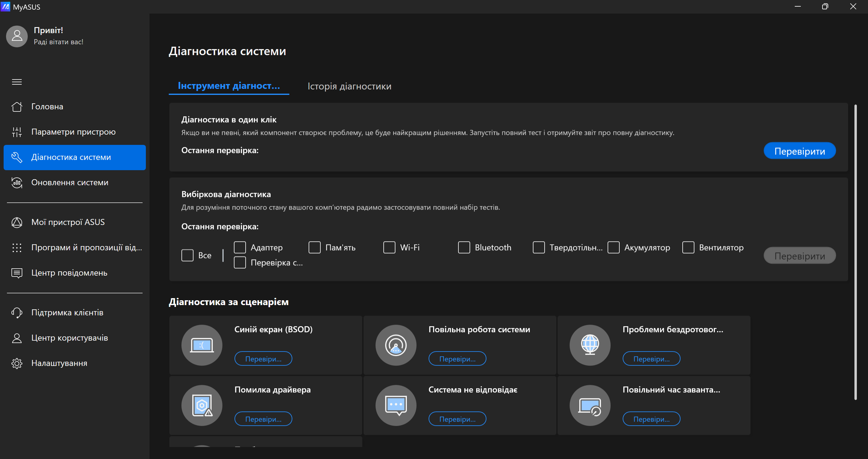Open Програми й пропозиції menu item

click(x=86, y=248)
